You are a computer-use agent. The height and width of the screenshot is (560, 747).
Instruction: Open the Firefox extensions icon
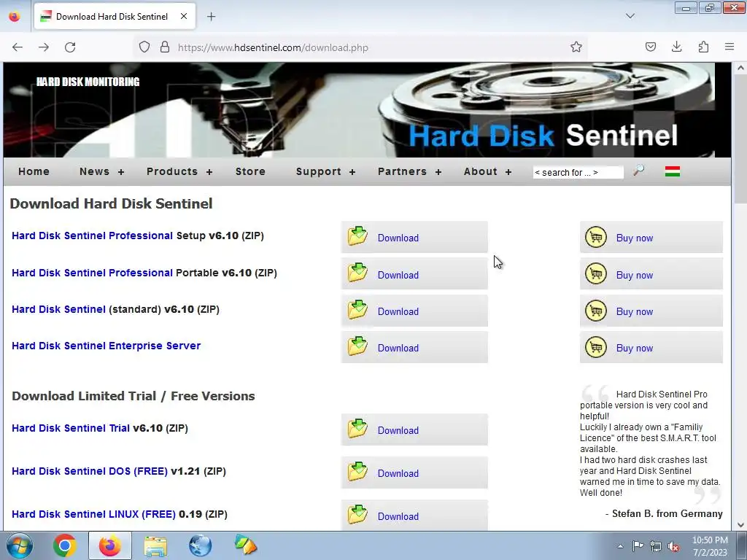(x=703, y=47)
